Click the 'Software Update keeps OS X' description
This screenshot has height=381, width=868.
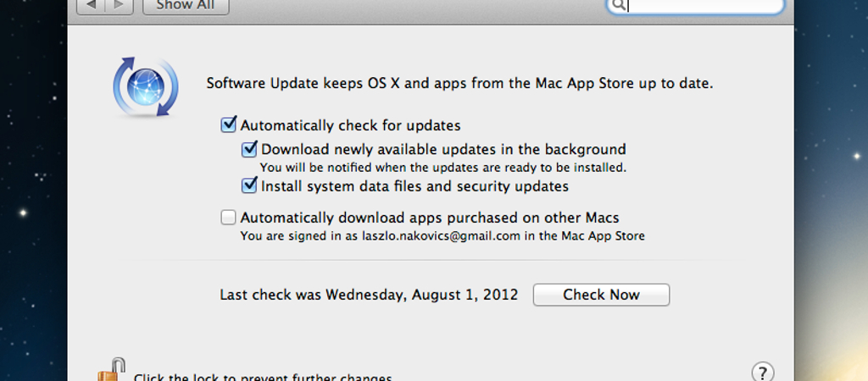460,84
